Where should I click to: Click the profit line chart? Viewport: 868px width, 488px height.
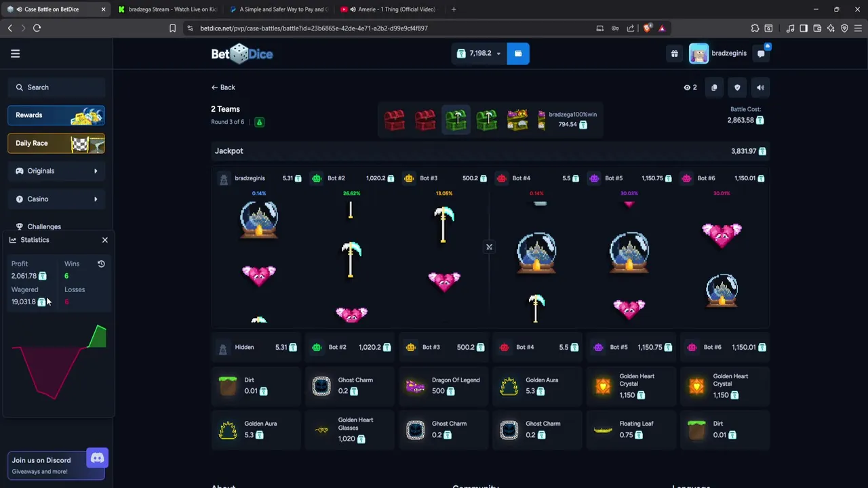click(58, 363)
